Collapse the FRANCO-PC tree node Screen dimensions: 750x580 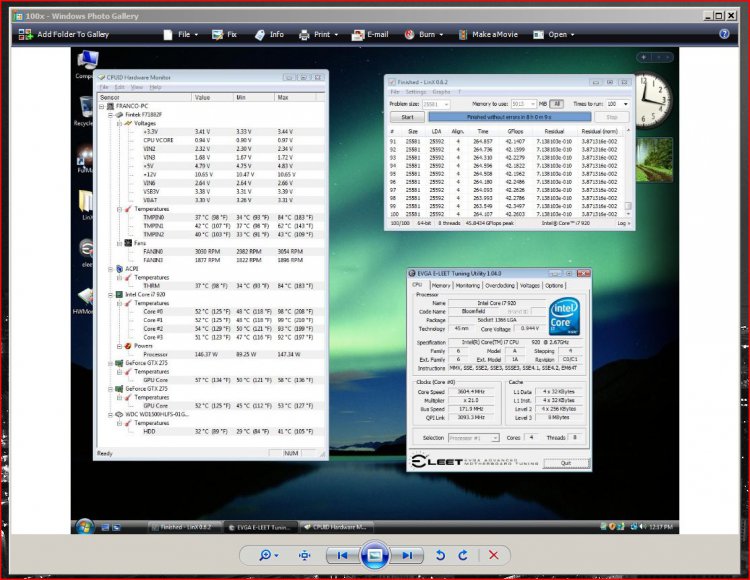tap(101, 106)
